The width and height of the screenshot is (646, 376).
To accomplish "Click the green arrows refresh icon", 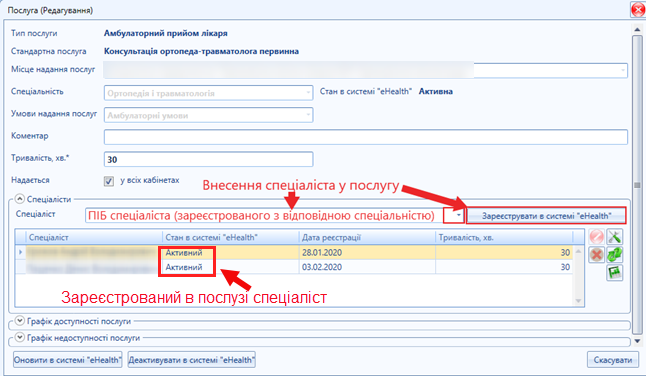I will (614, 255).
